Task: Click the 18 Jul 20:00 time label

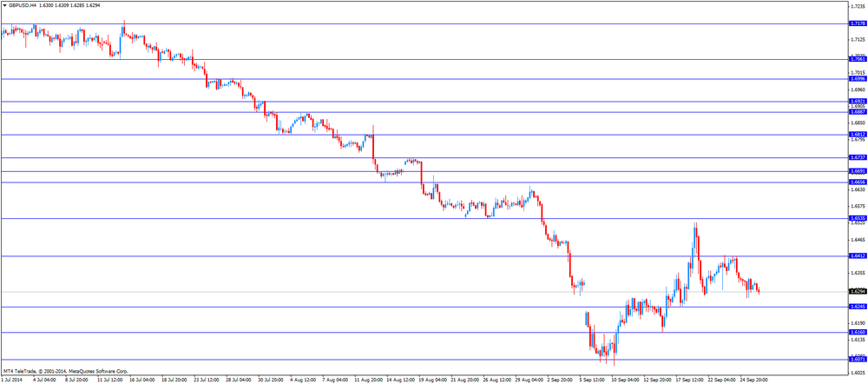Action: [174, 381]
